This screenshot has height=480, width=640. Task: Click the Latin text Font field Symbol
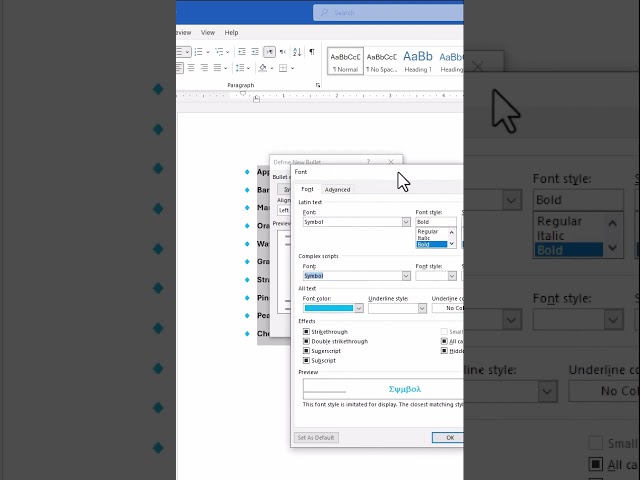pyautogui.click(x=353, y=222)
